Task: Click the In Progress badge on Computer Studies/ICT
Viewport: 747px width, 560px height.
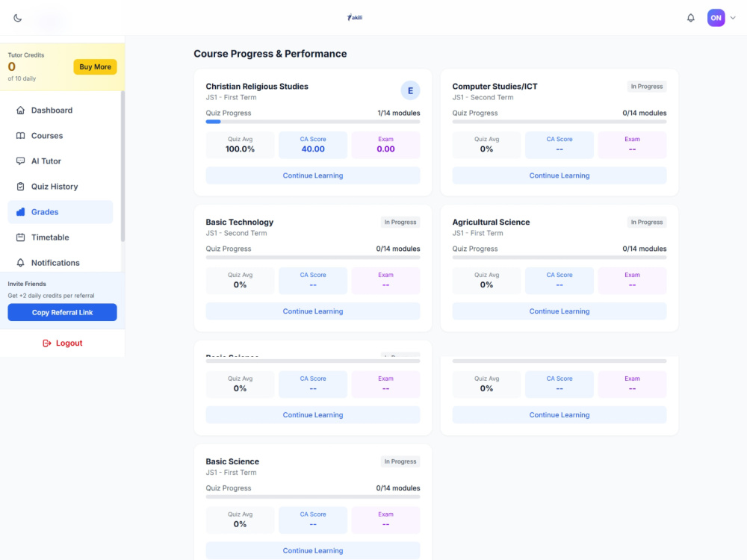Action: [x=646, y=86]
